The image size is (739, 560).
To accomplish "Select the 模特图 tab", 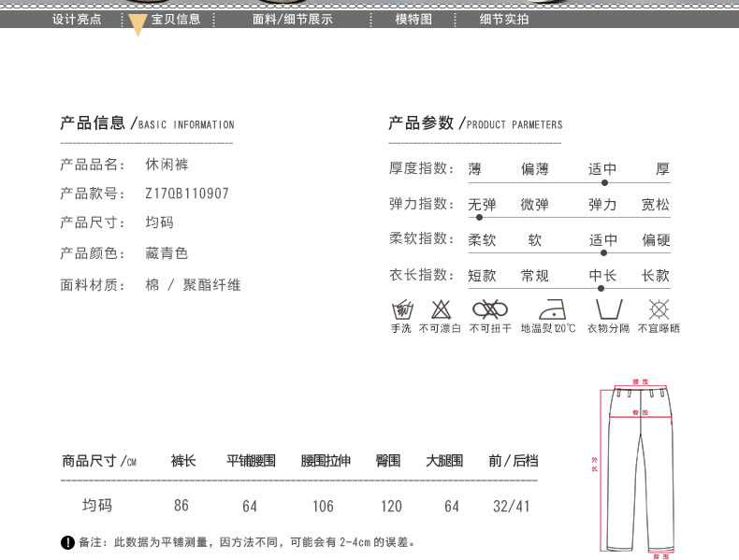I will point(413,19).
